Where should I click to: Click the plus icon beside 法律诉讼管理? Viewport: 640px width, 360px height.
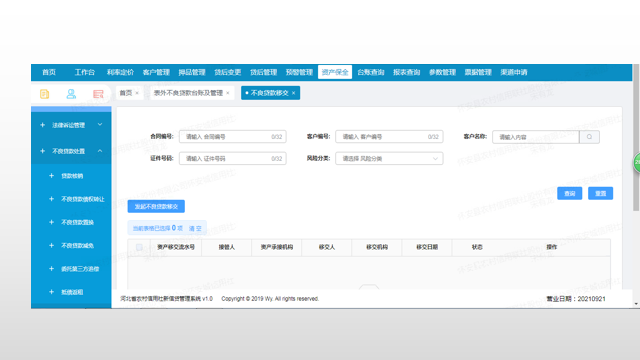42,125
